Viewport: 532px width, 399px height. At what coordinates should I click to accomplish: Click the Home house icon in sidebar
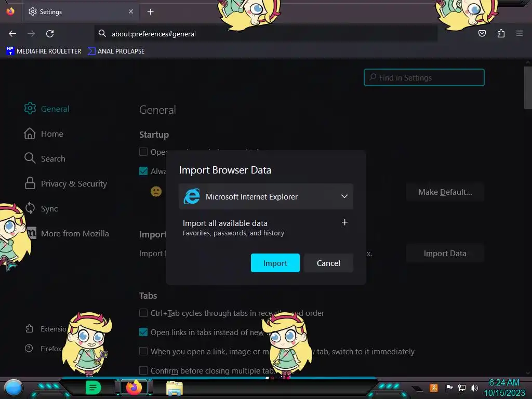pos(30,134)
